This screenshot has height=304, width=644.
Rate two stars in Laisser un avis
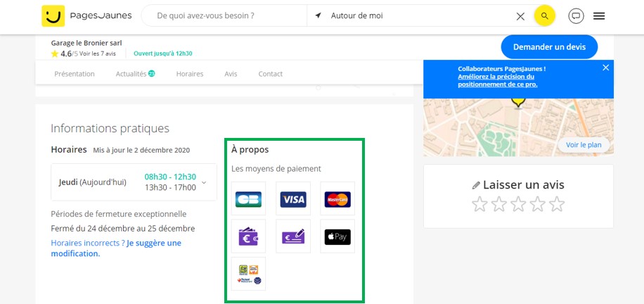pos(499,203)
